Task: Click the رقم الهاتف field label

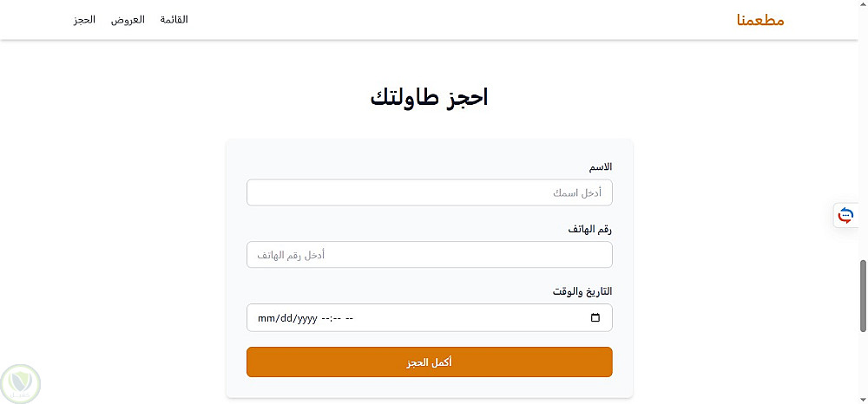Action: coord(593,229)
